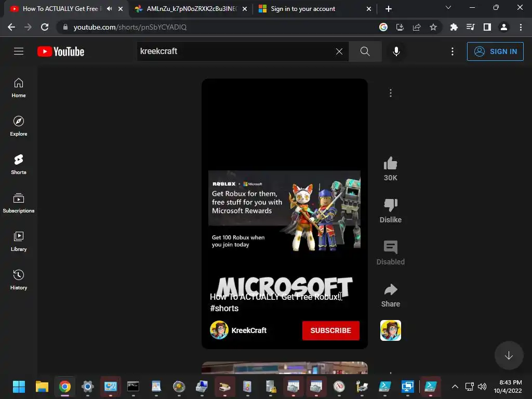The width and height of the screenshot is (532, 399).
Task: Select the How To ACTUALLY Get Free tab
Action: click(60, 9)
